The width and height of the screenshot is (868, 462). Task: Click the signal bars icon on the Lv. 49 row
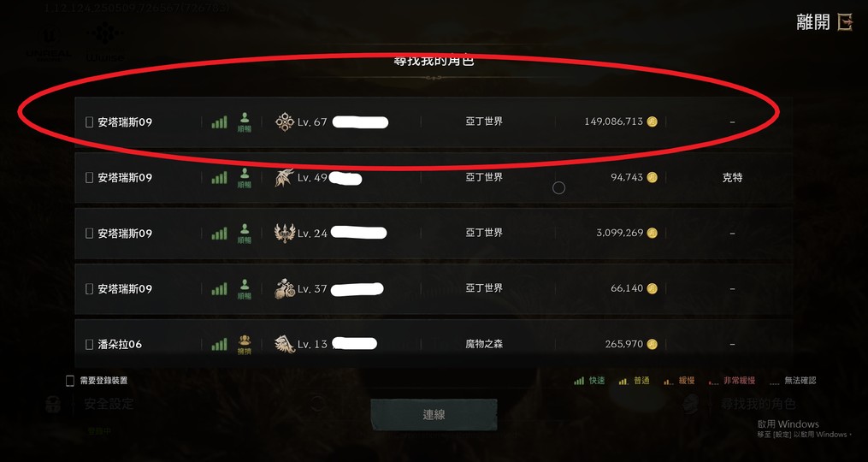click(219, 178)
